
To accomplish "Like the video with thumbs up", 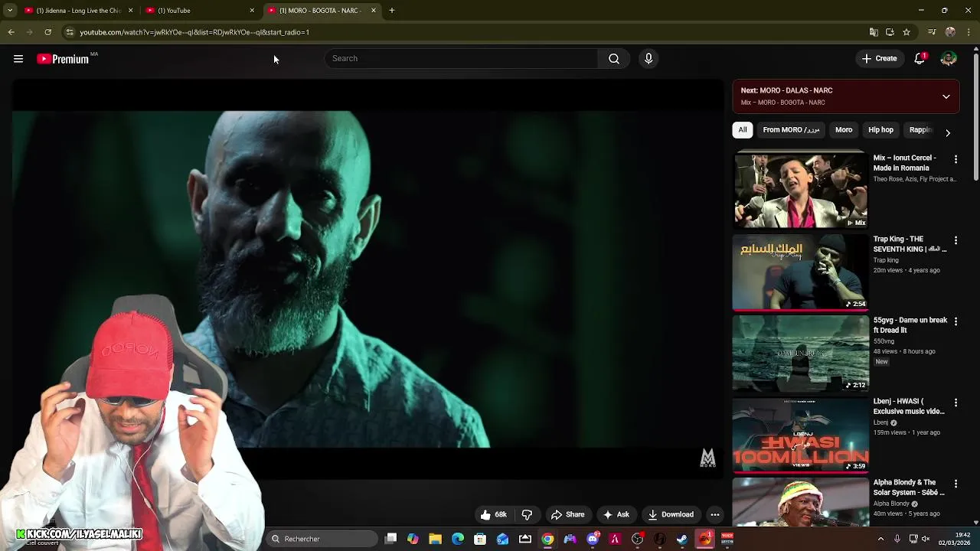I will tap(493, 515).
